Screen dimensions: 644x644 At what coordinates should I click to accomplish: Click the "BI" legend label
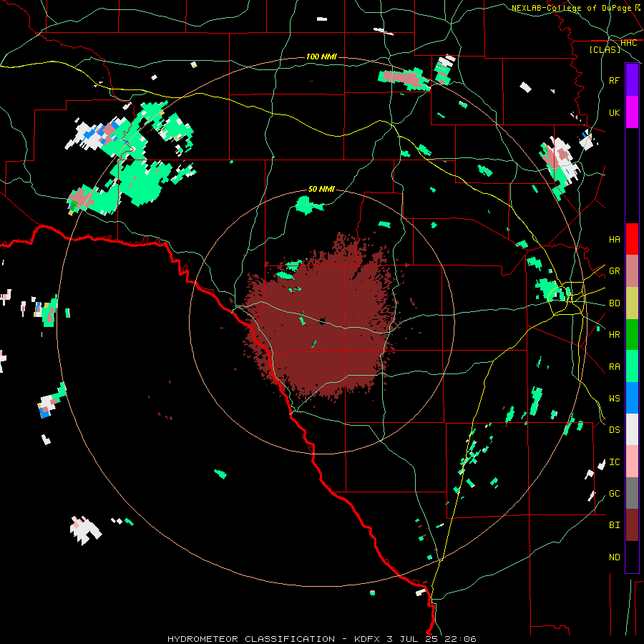[614, 525]
